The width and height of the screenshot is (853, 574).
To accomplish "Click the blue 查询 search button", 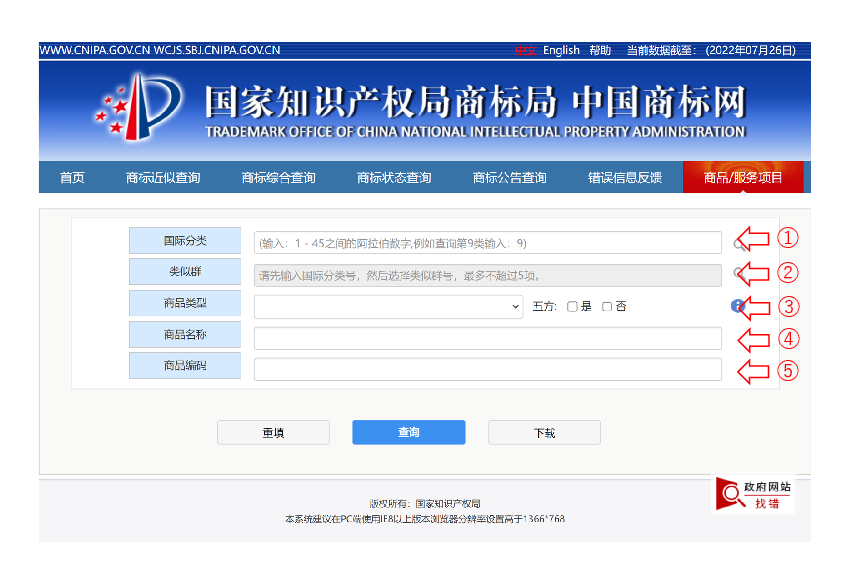I will (x=409, y=432).
